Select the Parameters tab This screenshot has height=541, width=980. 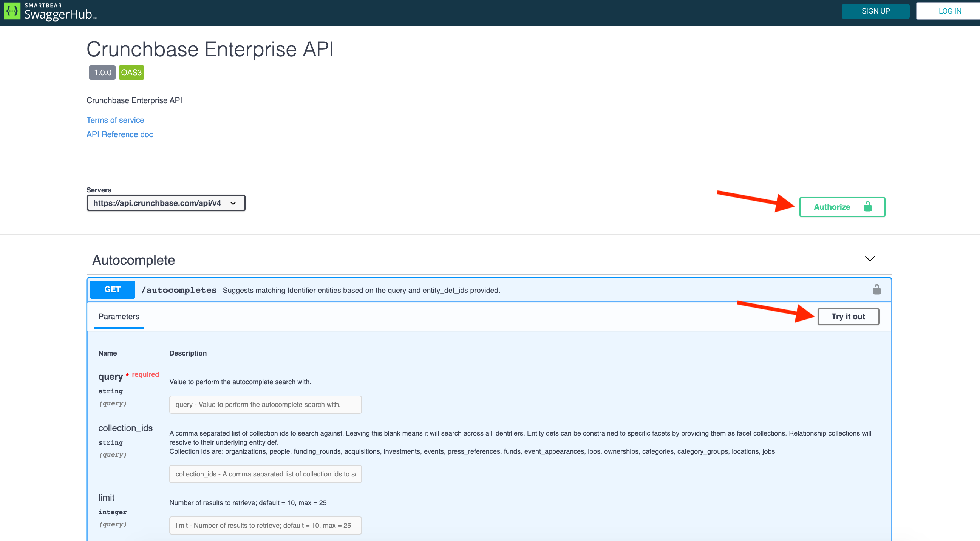(119, 317)
